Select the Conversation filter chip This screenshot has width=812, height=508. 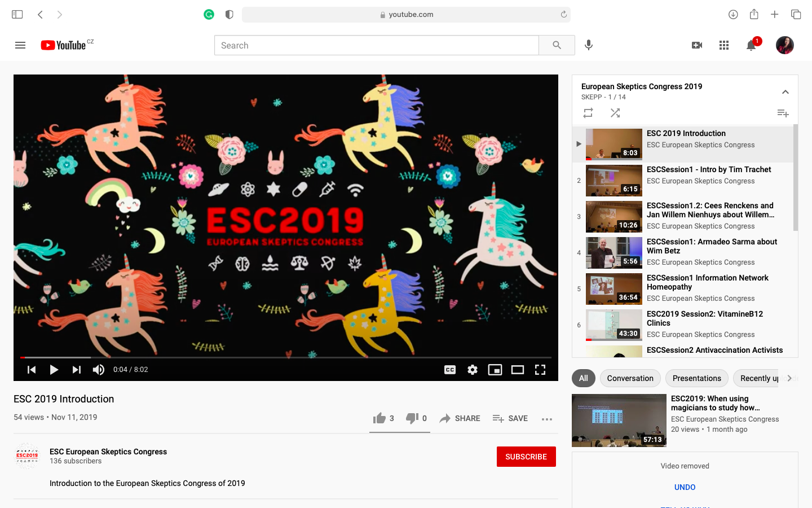coord(630,378)
